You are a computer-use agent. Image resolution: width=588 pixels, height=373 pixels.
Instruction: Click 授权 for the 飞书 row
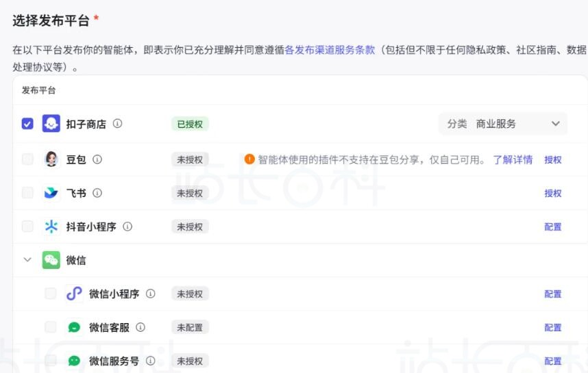(x=553, y=193)
